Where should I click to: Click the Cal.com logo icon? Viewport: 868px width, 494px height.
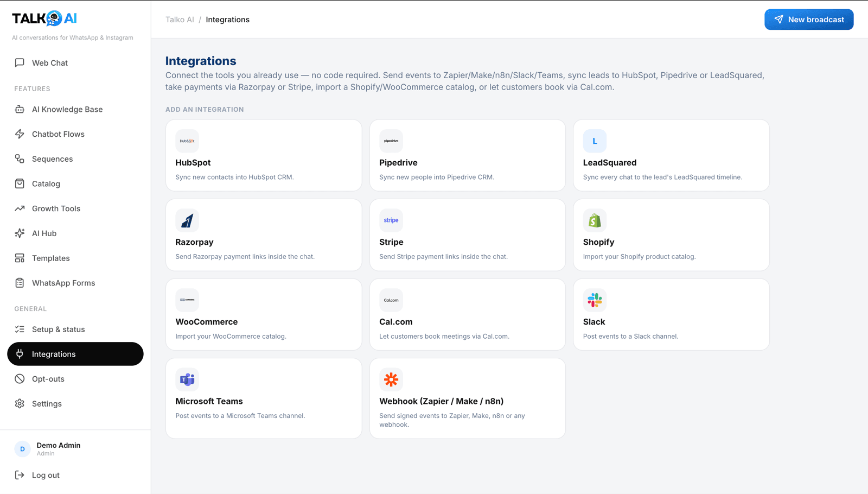(391, 300)
